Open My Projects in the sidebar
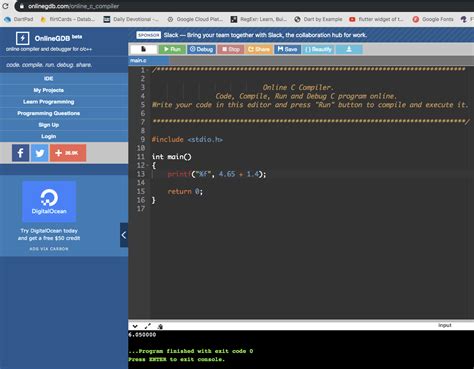 click(49, 90)
